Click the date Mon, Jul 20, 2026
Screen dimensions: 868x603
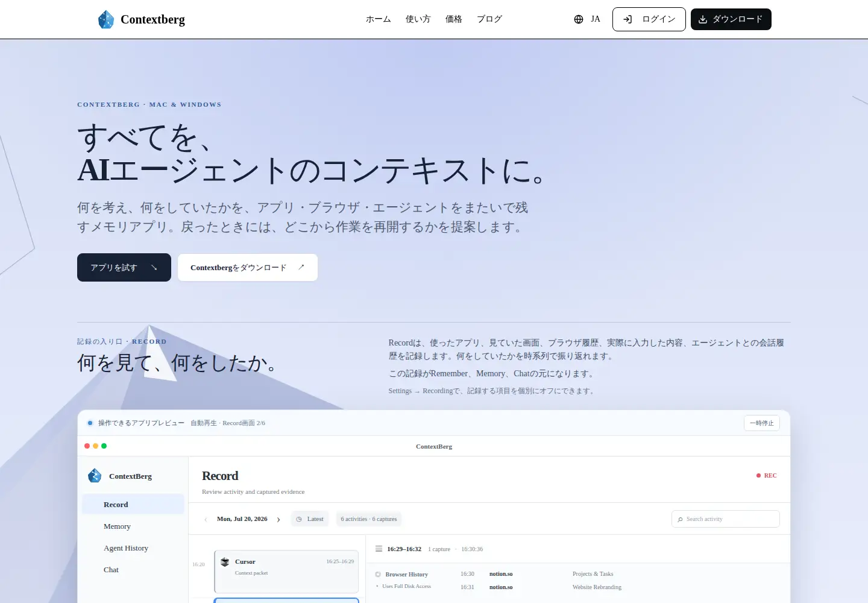(x=242, y=519)
